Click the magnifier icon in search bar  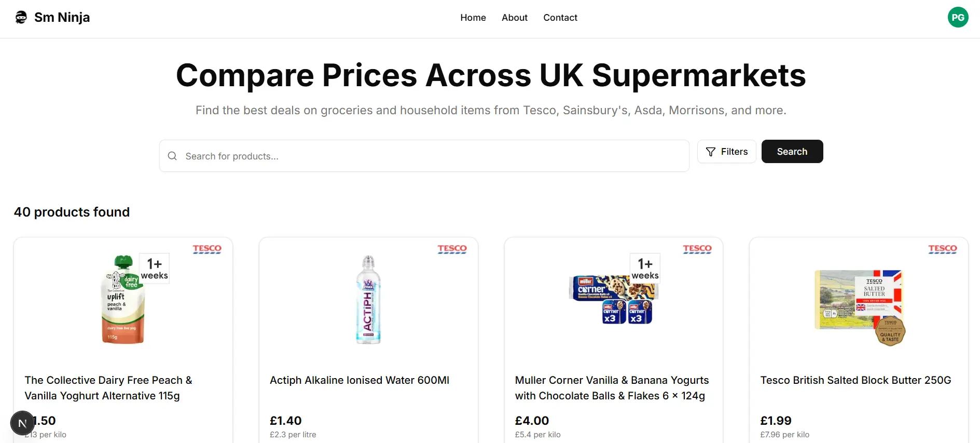point(172,156)
